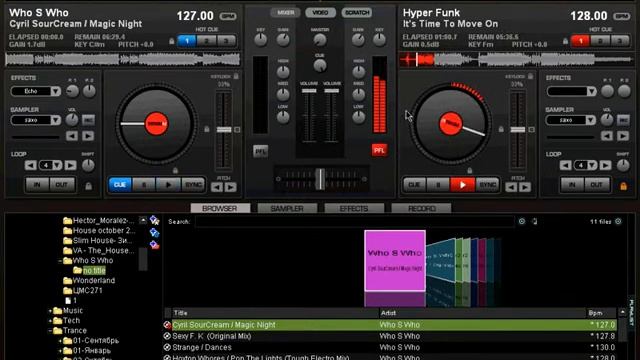Image resolution: width=640 pixels, height=360 pixels.
Task: Click the left deck sampler play arrow
Action: pos(88,136)
